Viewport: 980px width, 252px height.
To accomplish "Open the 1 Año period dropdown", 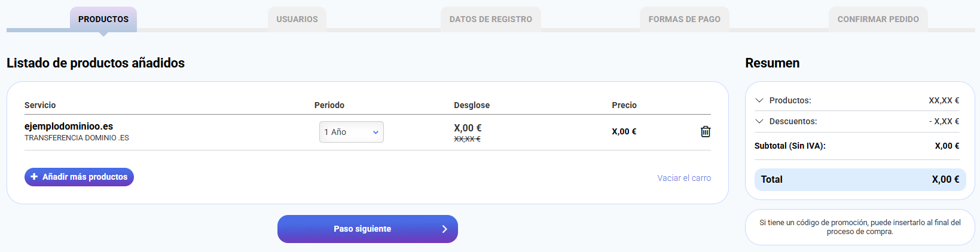I will (352, 132).
